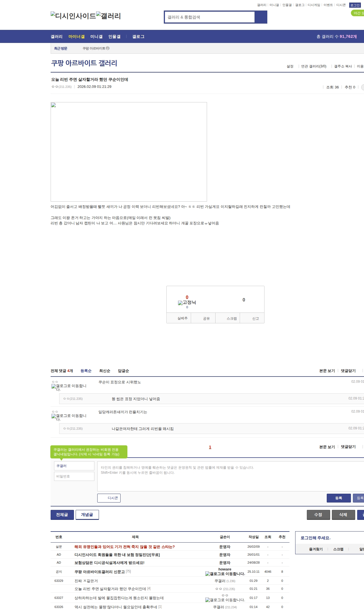Click the 로그인 button at top right

(355, 5)
